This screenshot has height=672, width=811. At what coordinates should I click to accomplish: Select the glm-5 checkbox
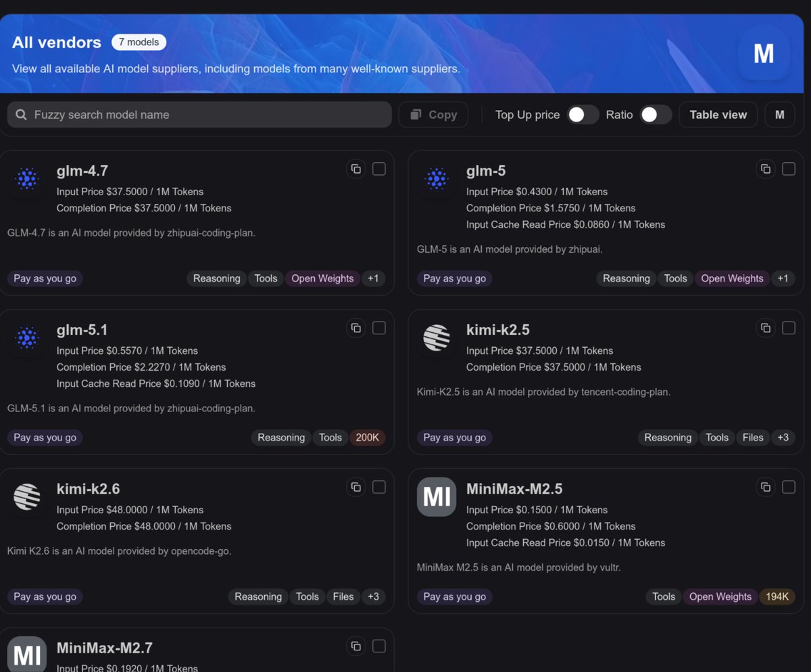pos(789,169)
